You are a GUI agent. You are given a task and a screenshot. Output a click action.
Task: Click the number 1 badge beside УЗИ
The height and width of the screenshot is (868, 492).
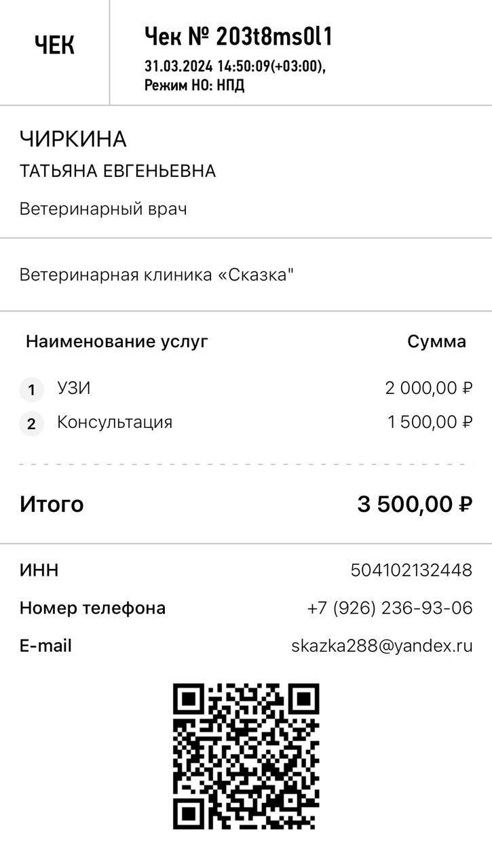click(31, 391)
